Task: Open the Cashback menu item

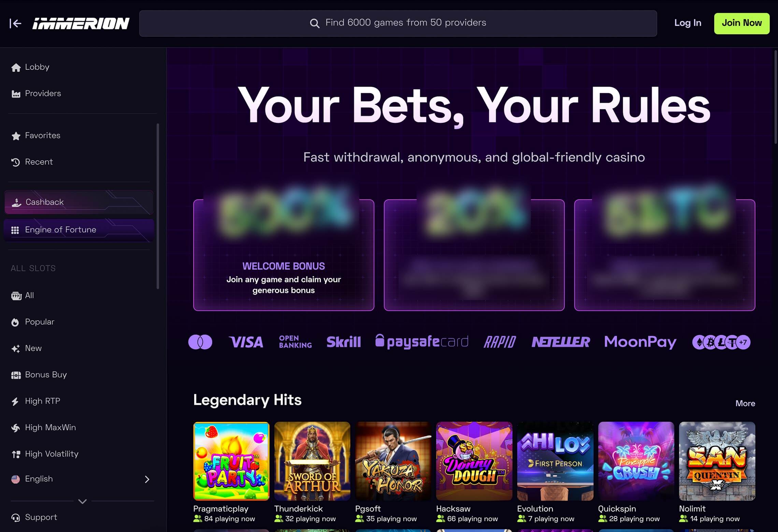Action: click(79, 202)
